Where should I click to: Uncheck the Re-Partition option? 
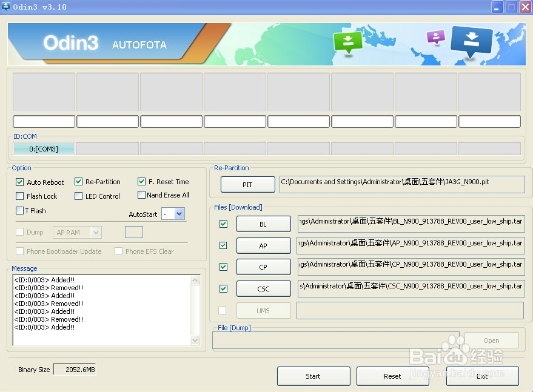coord(78,182)
